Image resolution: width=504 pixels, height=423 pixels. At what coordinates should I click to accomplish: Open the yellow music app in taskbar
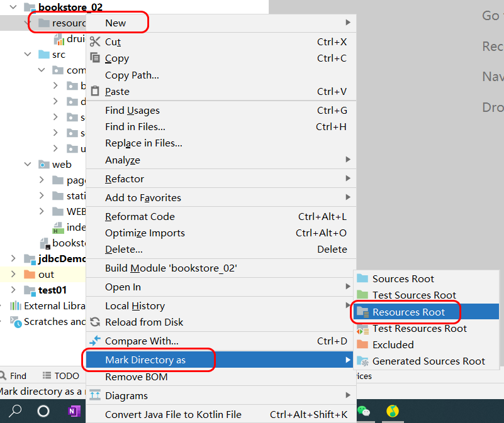[393, 411]
